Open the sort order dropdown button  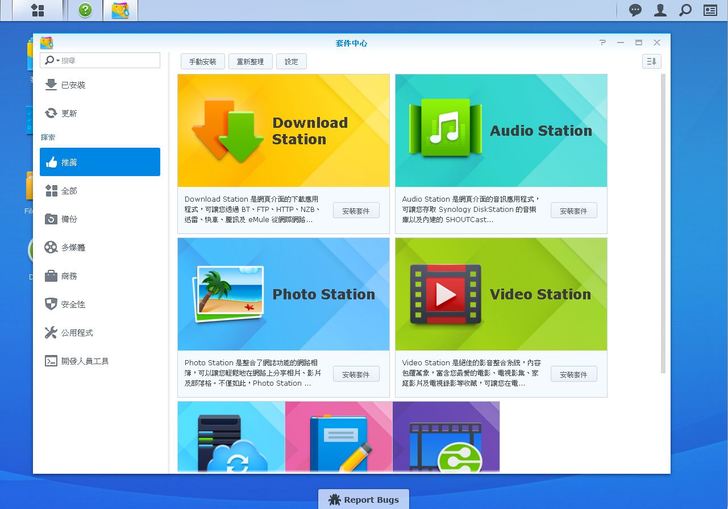[x=651, y=62]
